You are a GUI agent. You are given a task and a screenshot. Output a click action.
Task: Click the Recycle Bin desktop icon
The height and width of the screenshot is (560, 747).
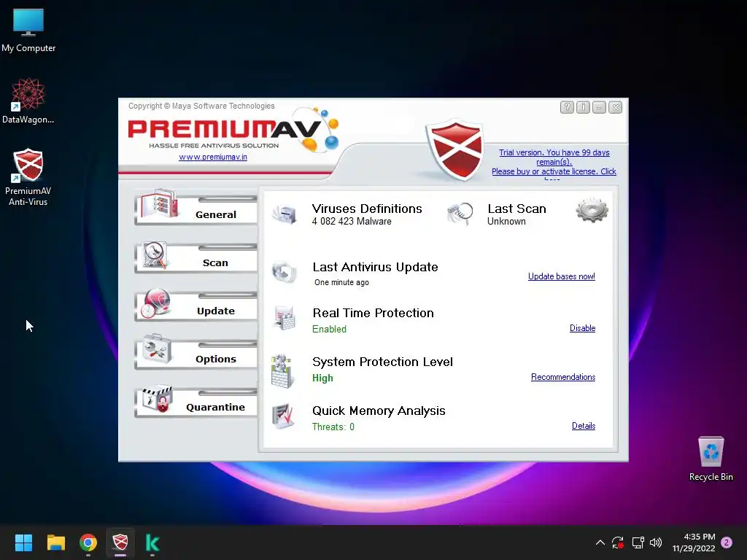[x=711, y=459]
